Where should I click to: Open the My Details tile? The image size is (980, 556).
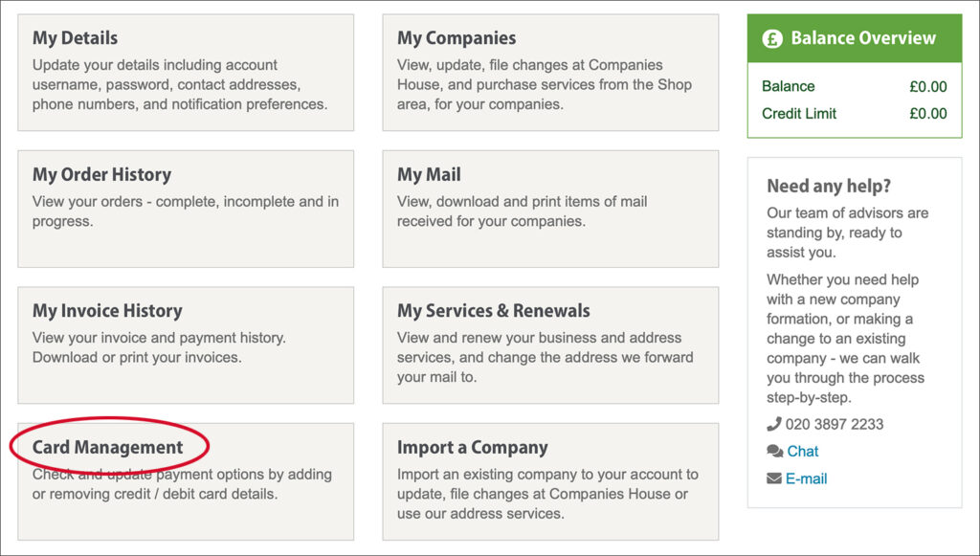pyautogui.click(x=186, y=72)
